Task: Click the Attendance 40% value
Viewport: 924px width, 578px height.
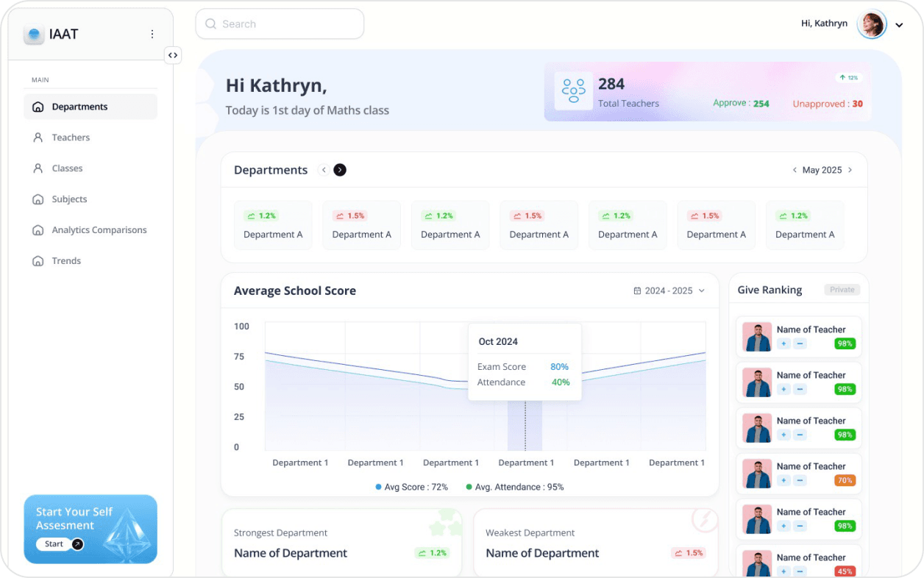Action: pyautogui.click(x=561, y=382)
